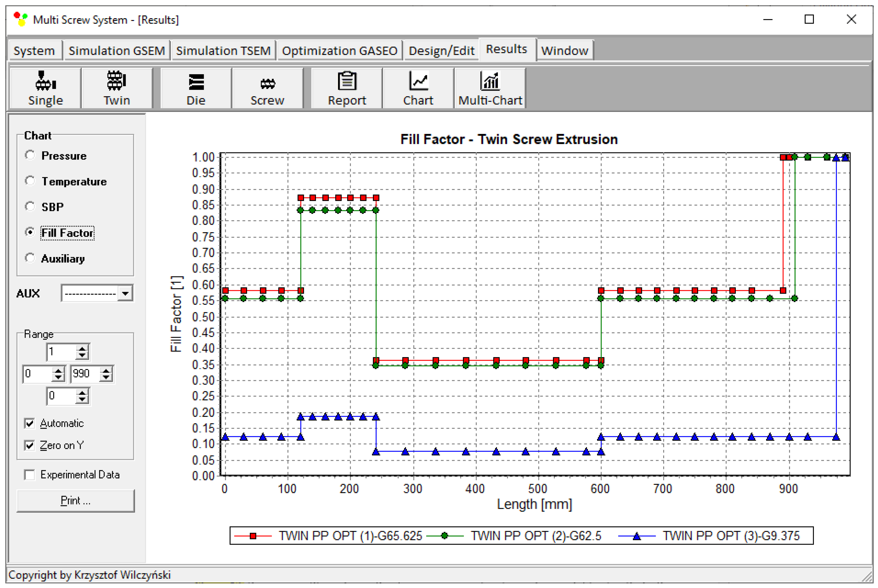Image resolution: width=878 pixels, height=588 pixels.
Task: Select the Pressure radio button
Action: tap(30, 155)
